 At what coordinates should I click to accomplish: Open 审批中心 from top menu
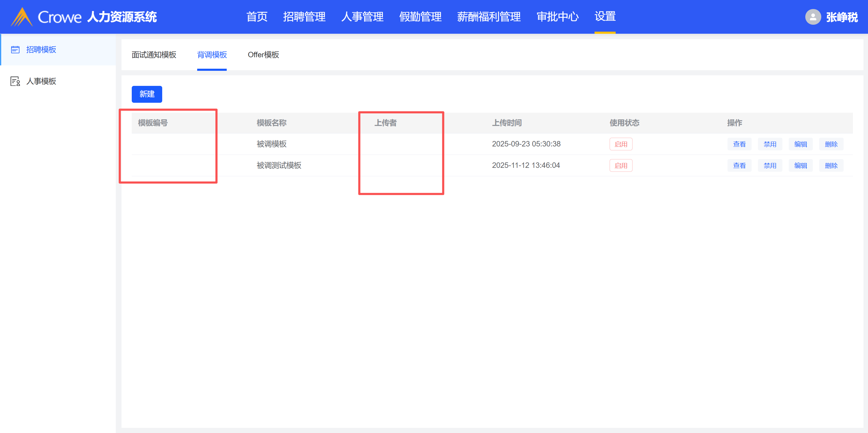click(x=557, y=17)
